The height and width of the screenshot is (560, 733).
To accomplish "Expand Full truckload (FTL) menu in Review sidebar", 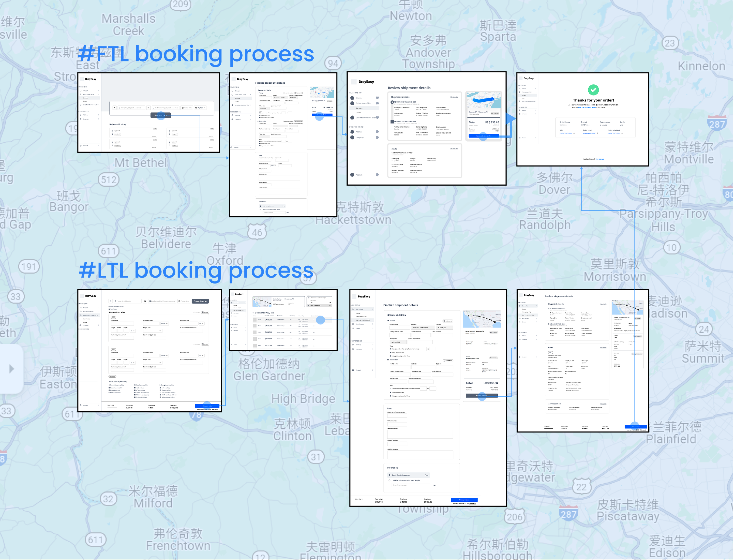I will click(377, 103).
